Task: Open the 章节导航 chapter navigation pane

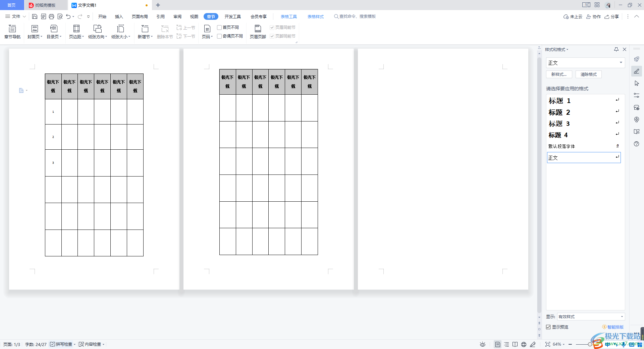Action: 12,32
